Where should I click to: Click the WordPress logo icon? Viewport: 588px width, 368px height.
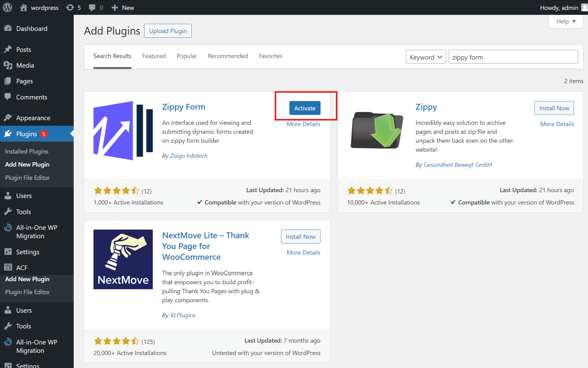pos(7,7)
